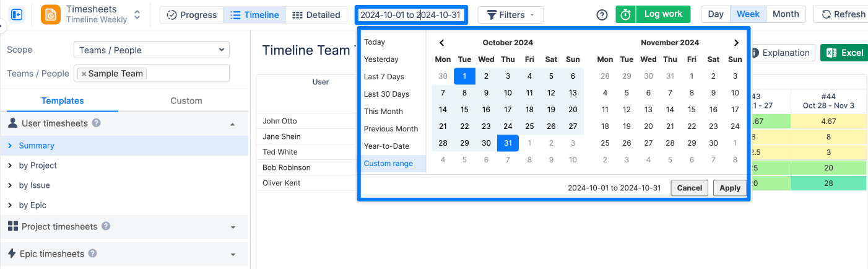Screen dimensions: 868x269
Task: Go to next month in calendar
Action: tap(736, 43)
